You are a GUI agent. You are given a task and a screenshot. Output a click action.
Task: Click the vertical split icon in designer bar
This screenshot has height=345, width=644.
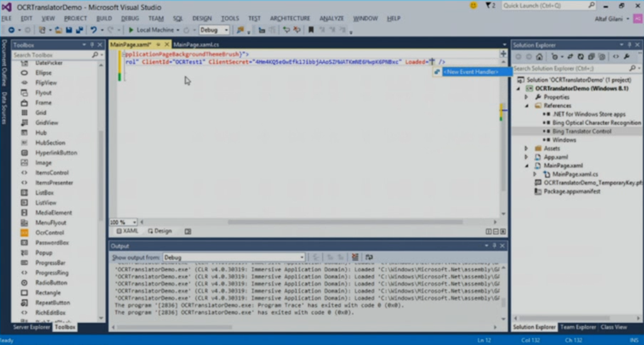click(x=488, y=232)
